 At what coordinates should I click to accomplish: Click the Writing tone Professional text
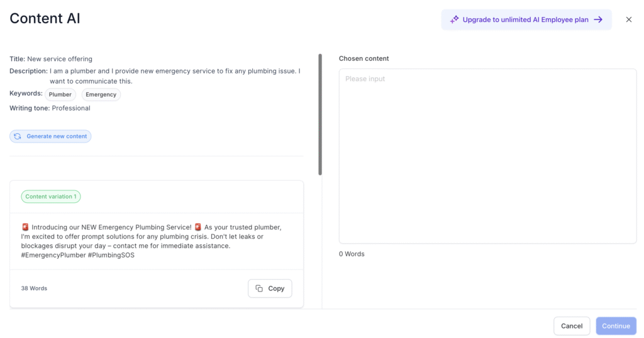click(50, 108)
